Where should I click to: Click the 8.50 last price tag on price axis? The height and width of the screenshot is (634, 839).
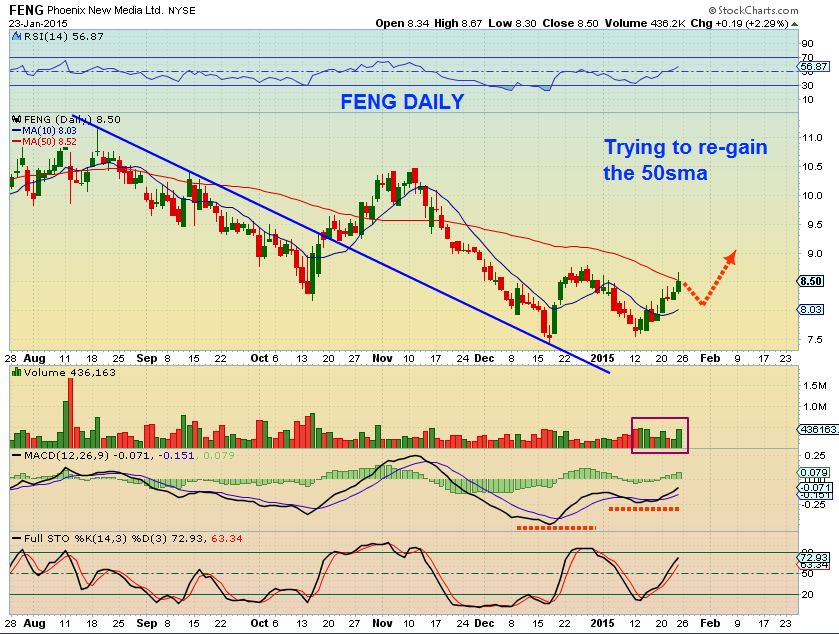coord(811,281)
